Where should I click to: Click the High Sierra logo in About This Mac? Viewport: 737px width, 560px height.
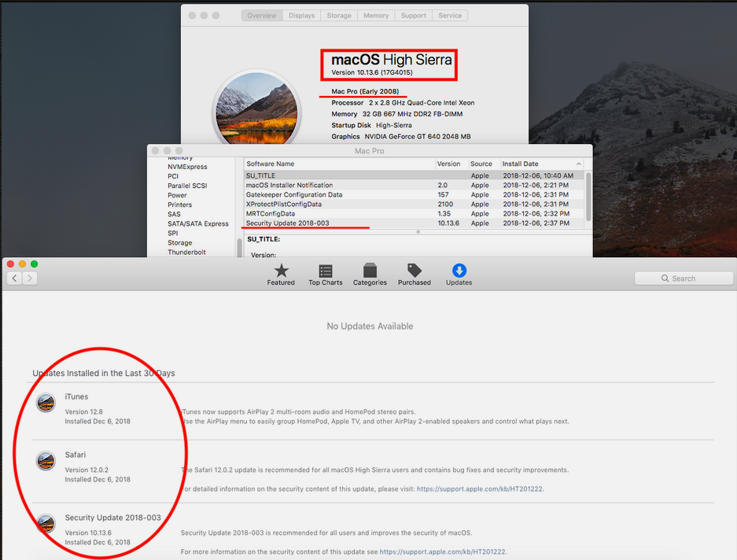256,109
